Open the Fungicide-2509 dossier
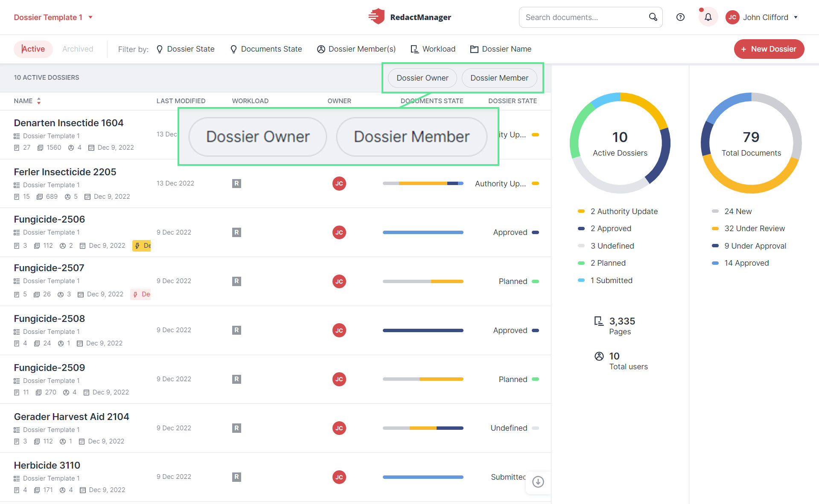Screen dimensions: 819x504 pos(50,368)
